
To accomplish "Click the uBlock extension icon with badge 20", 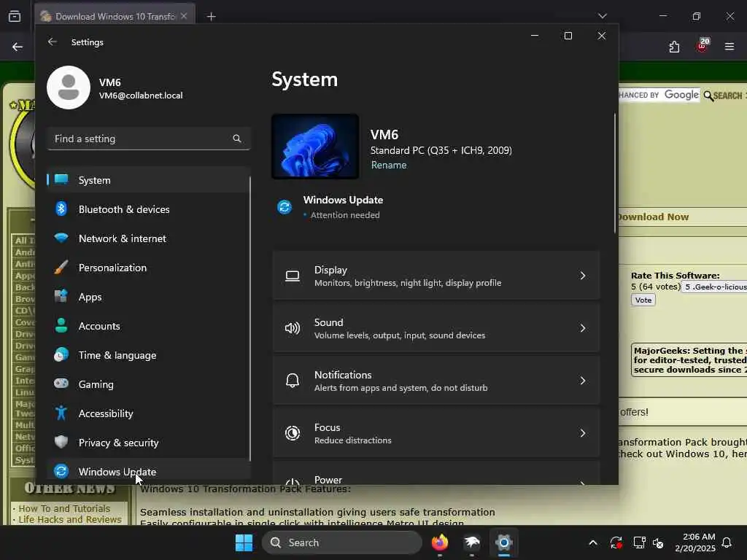I will 703,46.
